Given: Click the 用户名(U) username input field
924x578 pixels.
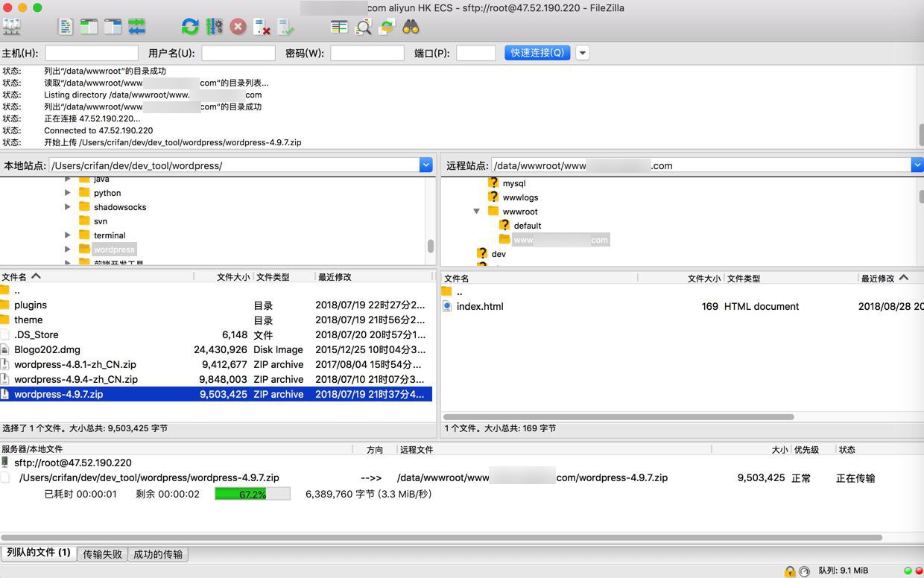Looking at the screenshot, I should click(238, 53).
